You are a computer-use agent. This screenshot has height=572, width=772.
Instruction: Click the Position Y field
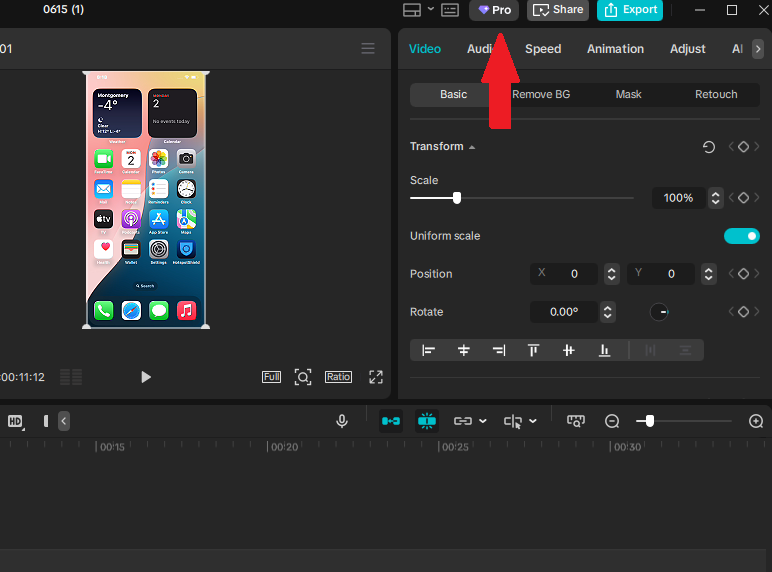(x=661, y=274)
